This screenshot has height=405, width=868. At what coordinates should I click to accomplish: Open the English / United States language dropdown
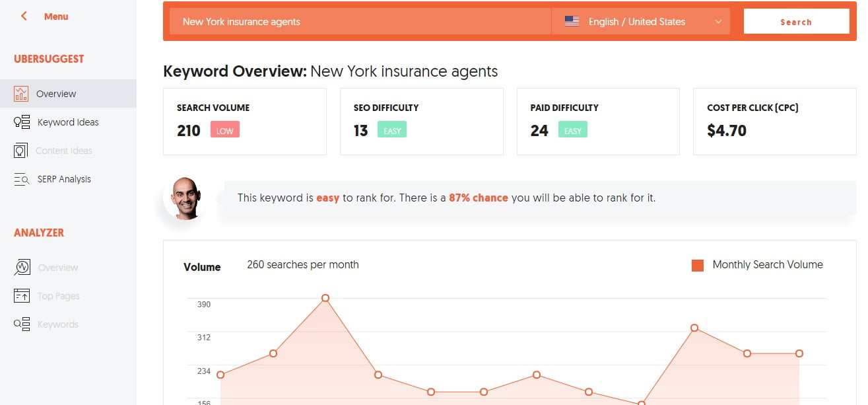coord(641,21)
